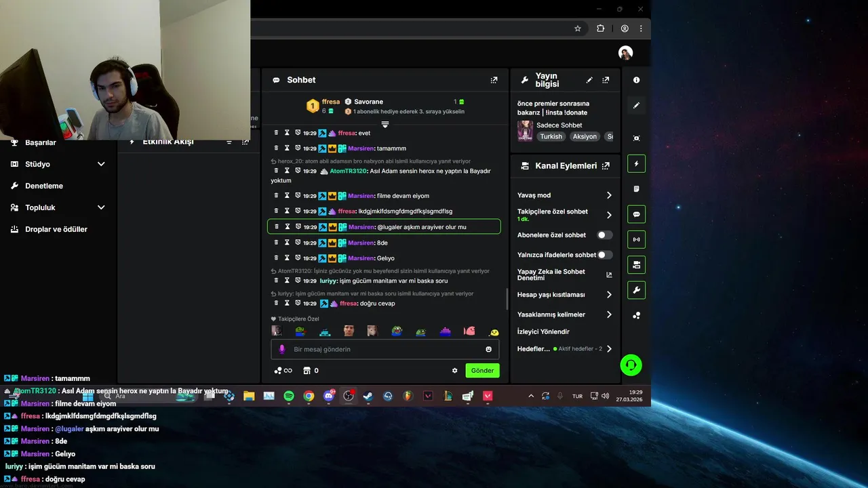Open channel points icon in right sidebar
The height and width of the screenshot is (488, 868).
[x=636, y=316]
